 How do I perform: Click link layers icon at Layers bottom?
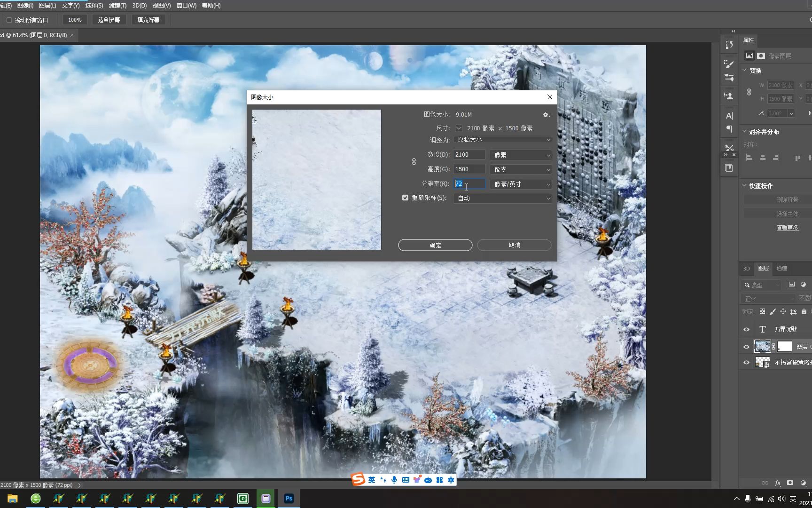point(765,483)
